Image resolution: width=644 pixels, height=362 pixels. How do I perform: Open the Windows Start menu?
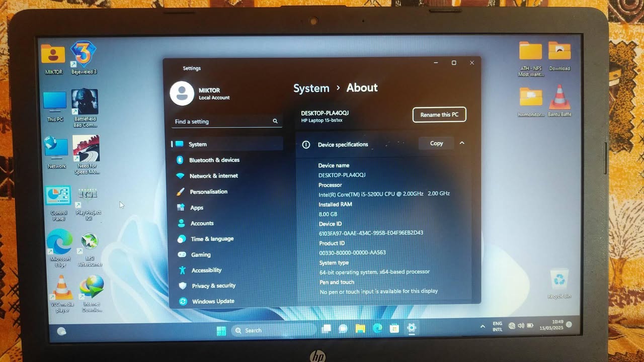pyautogui.click(x=221, y=330)
